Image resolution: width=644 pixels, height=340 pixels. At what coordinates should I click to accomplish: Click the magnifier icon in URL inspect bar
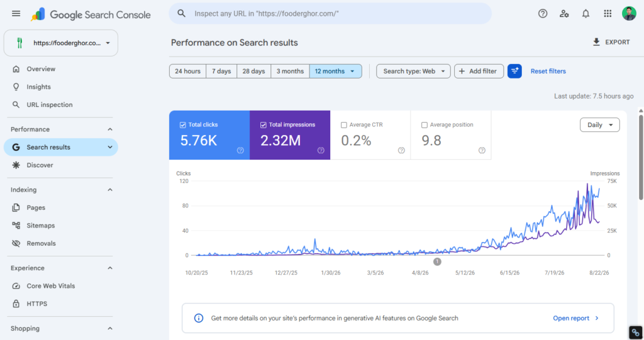(181, 14)
